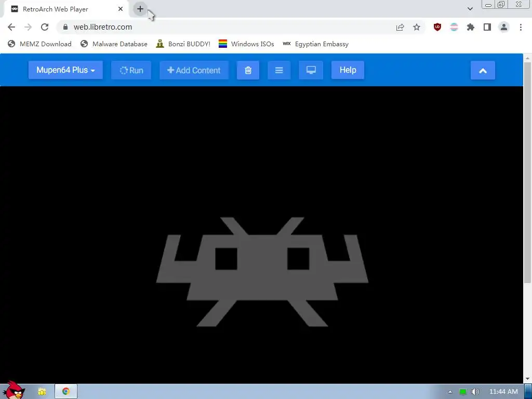Screen dimensions: 532x399
Task: Open the Bonzi BUDDY! bookmark
Action: [183, 44]
